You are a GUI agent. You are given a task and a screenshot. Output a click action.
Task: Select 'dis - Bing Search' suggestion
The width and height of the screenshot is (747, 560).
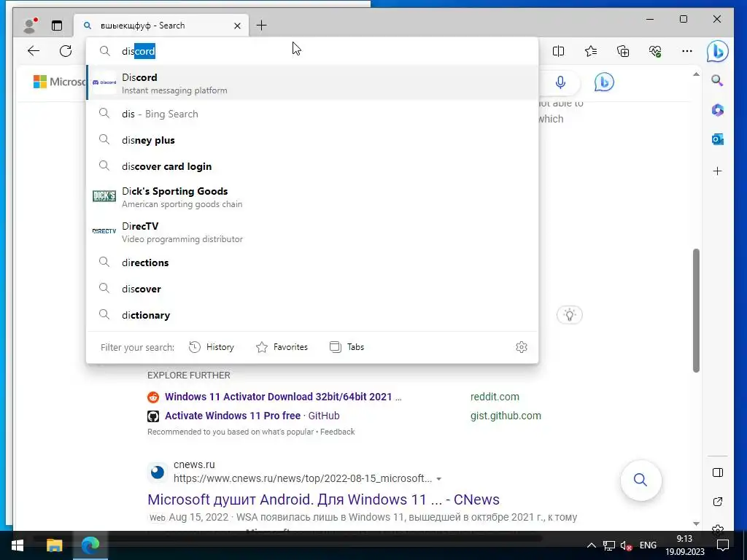pyautogui.click(x=312, y=114)
